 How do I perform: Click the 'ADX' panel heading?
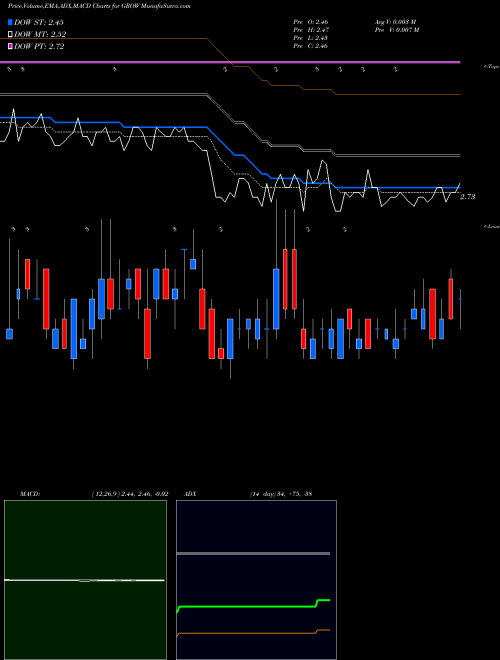coord(190,494)
